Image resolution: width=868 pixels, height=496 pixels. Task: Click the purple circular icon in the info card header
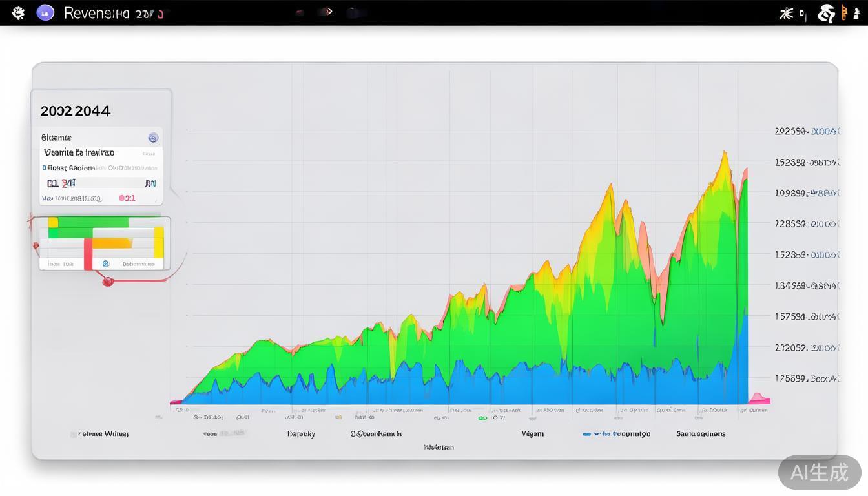point(153,138)
